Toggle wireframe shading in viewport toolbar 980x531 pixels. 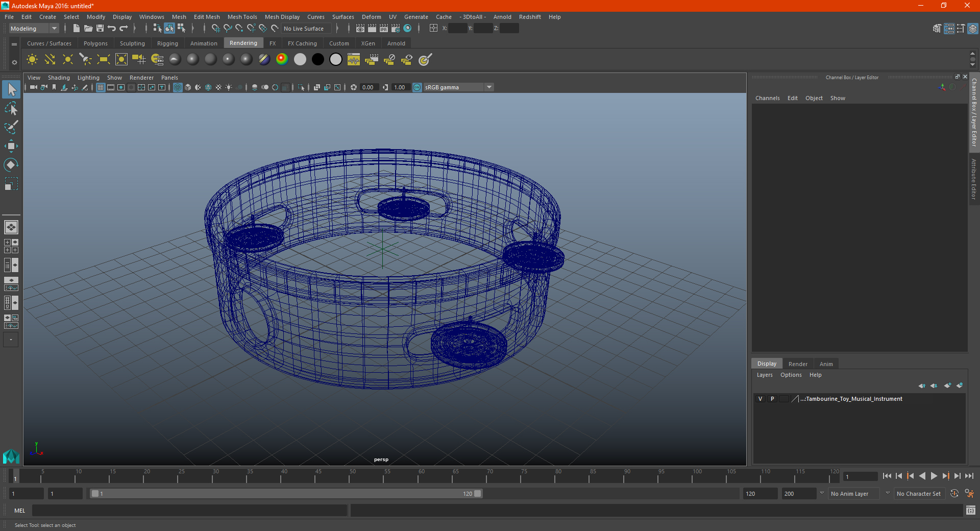click(x=178, y=87)
